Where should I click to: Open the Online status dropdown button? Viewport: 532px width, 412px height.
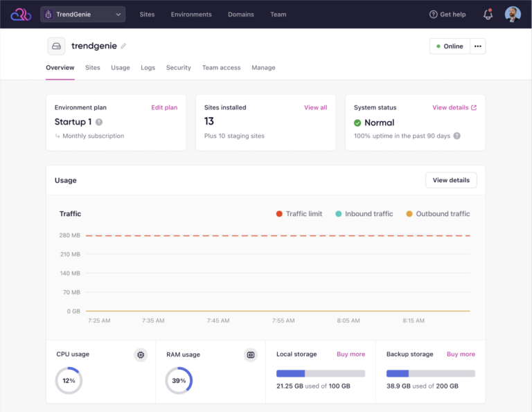(x=450, y=46)
